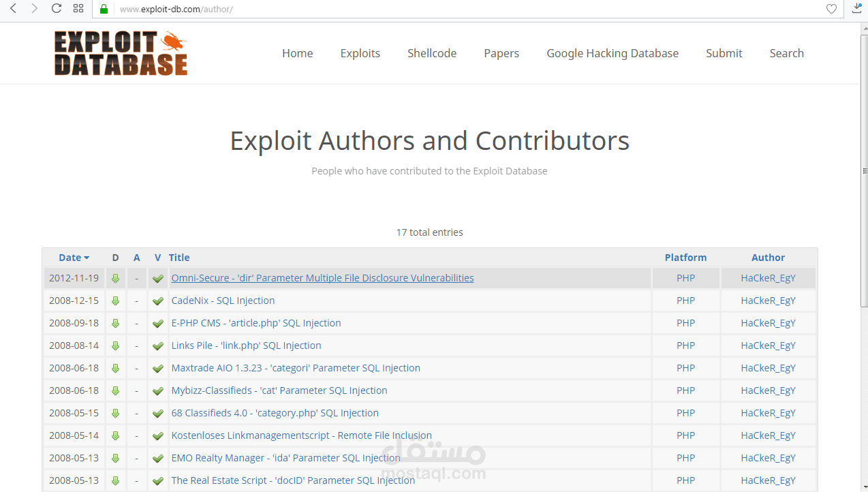The width and height of the screenshot is (868, 492).
Task: Download The Real Estate Script exploit
Action: (115, 480)
